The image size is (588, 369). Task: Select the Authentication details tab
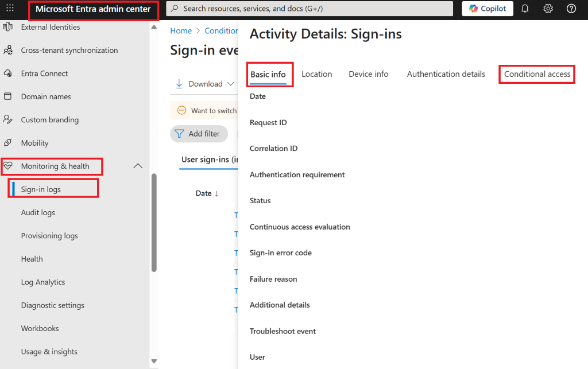click(446, 74)
